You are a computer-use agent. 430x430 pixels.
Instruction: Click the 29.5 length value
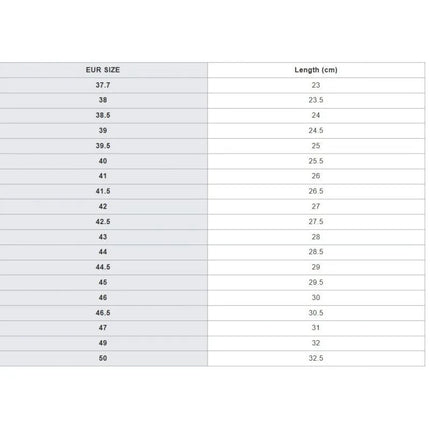pos(316,283)
